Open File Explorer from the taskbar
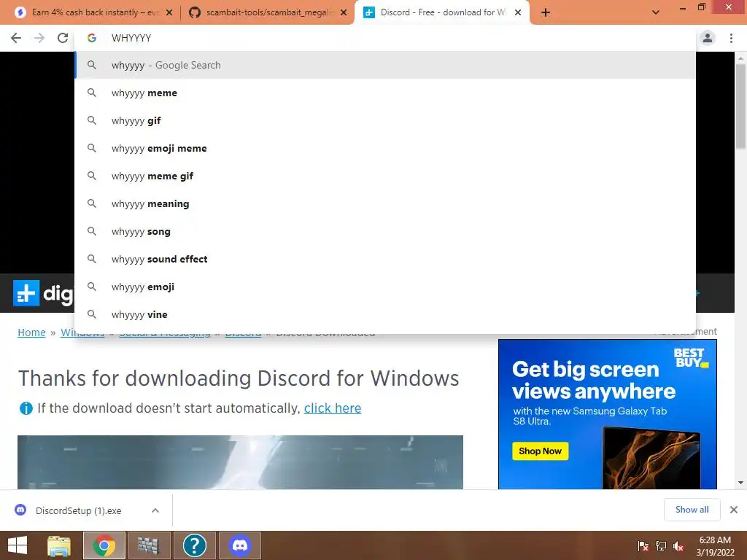The image size is (747, 560). (59, 545)
